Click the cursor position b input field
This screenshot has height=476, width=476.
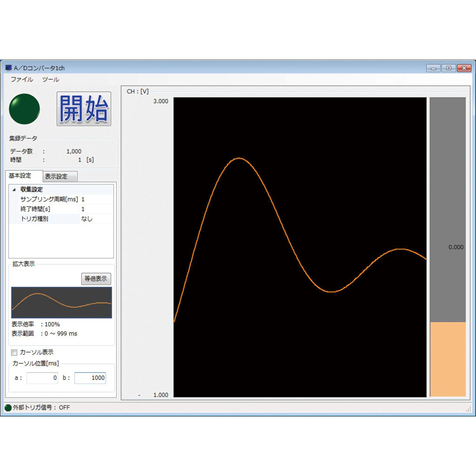click(90, 378)
